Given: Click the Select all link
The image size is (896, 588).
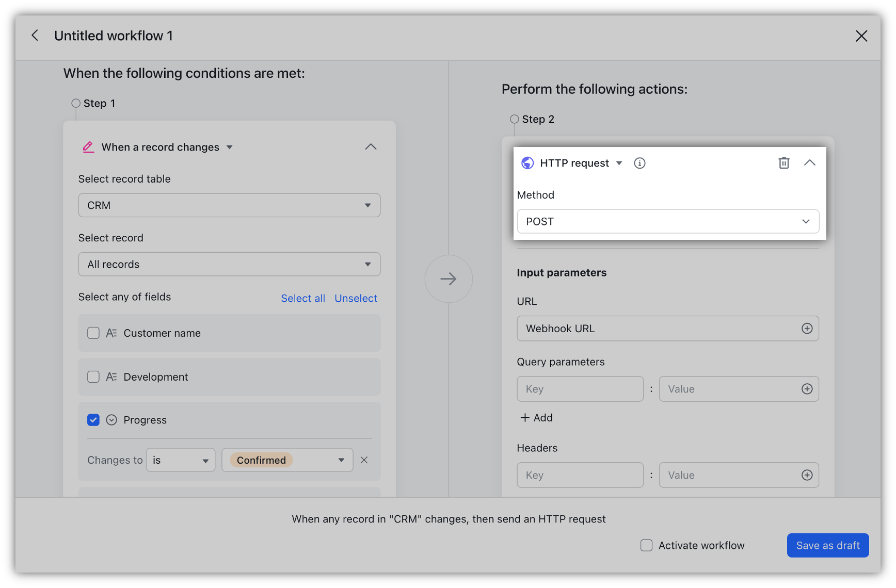Looking at the screenshot, I should pos(303,298).
